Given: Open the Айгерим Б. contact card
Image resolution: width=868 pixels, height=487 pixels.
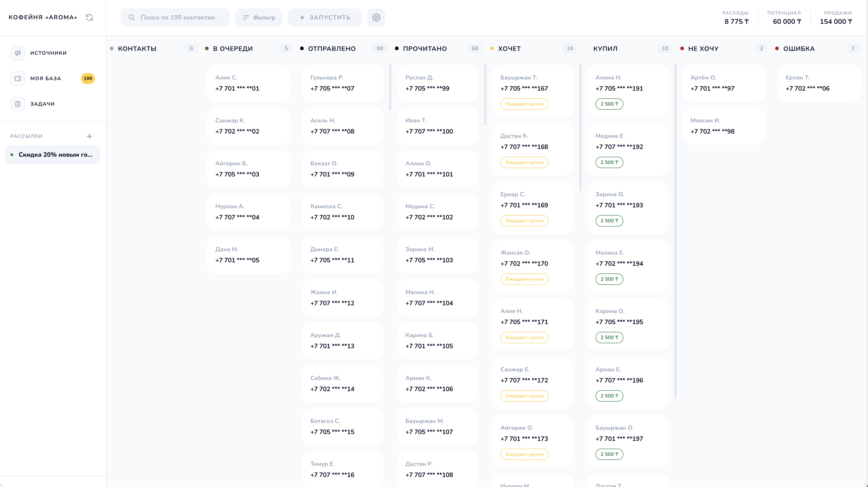Looking at the screenshot, I should point(249,169).
